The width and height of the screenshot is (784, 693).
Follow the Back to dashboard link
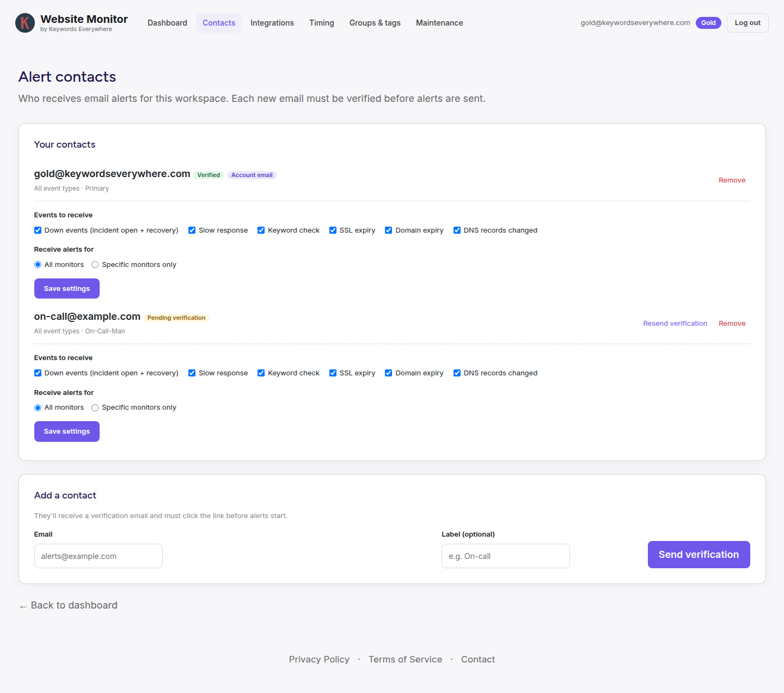tap(68, 605)
